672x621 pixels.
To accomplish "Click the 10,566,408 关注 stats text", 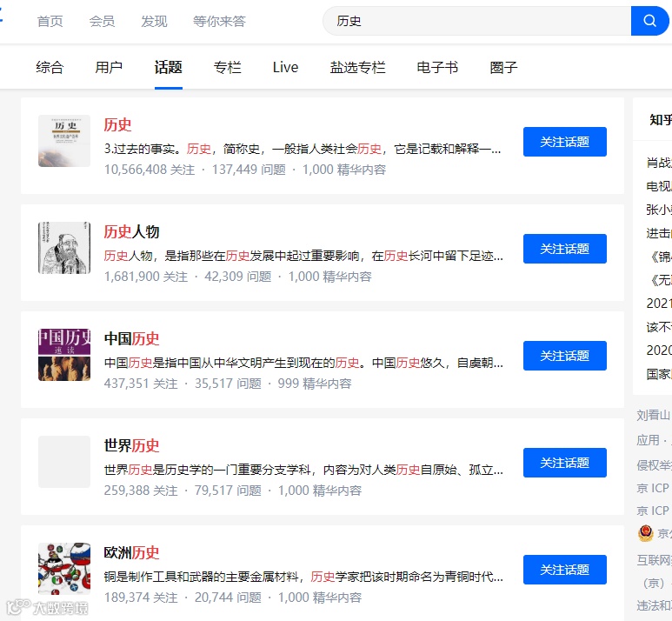I will [150, 170].
